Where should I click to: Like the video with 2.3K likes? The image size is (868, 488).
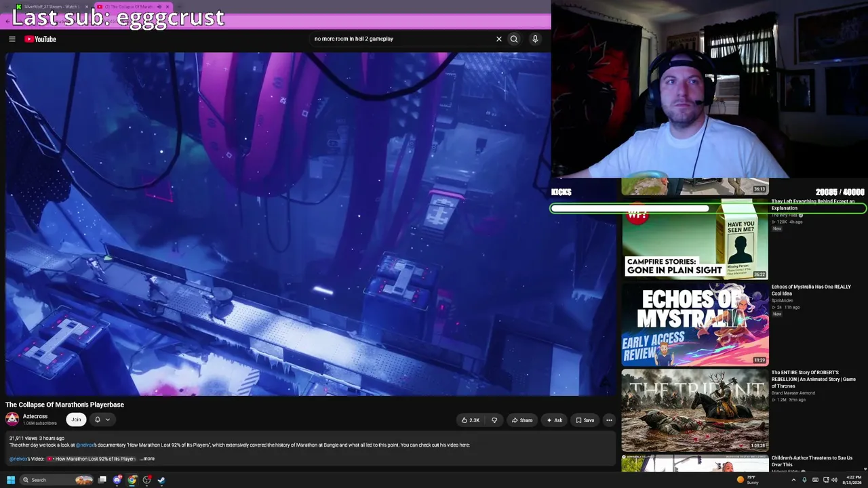pos(471,420)
